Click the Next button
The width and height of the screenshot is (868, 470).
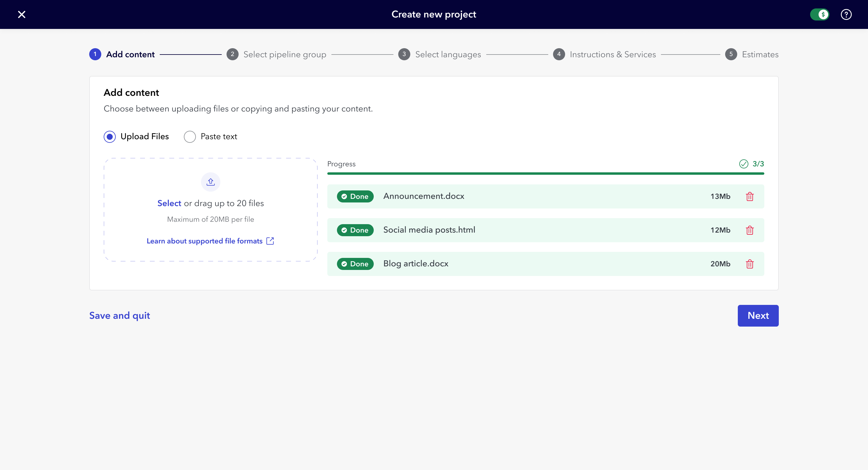758,315
